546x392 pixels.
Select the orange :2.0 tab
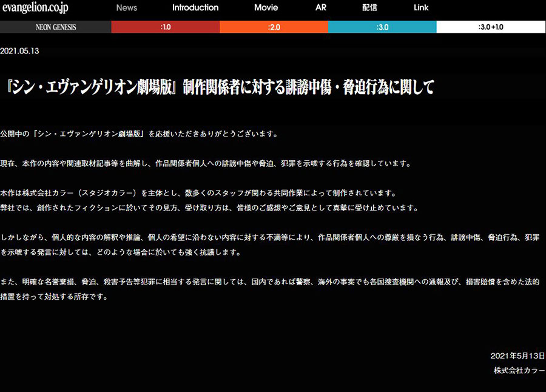pos(274,27)
